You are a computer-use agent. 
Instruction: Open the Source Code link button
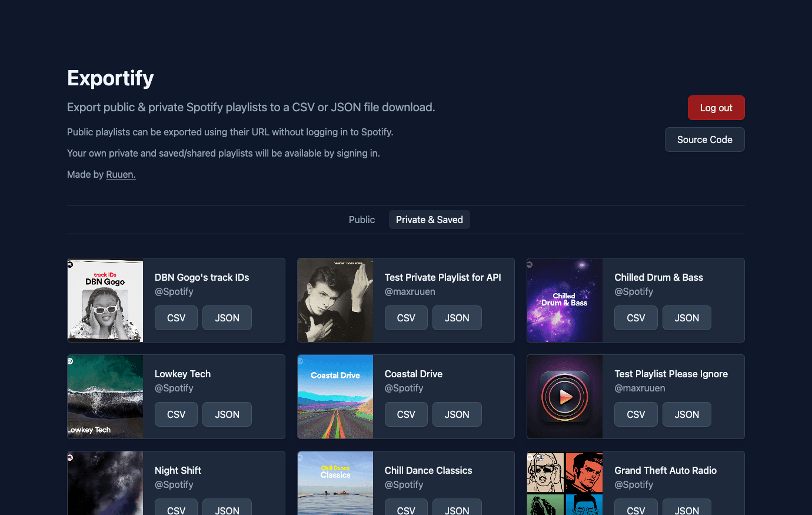pyautogui.click(x=705, y=139)
